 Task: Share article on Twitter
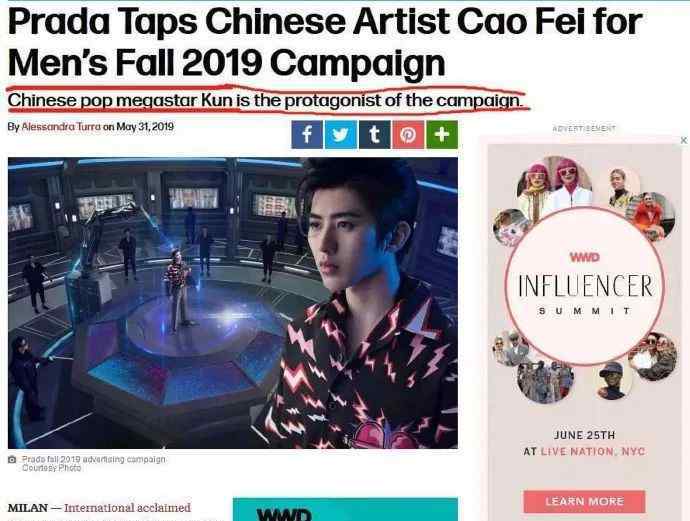click(x=341, y=135)
